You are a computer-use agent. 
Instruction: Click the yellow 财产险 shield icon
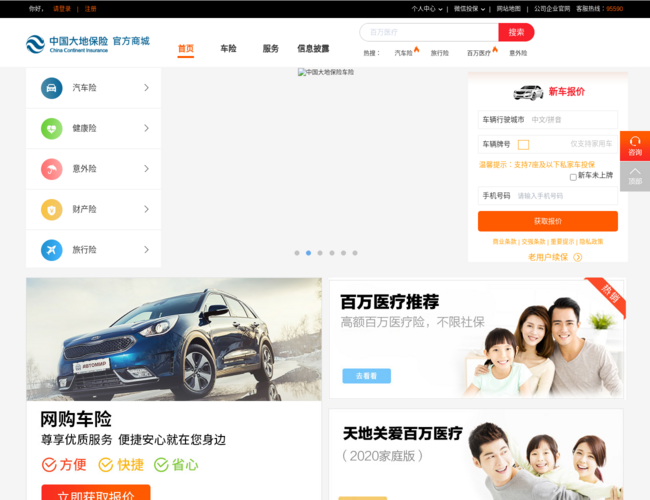coord(52,209)
